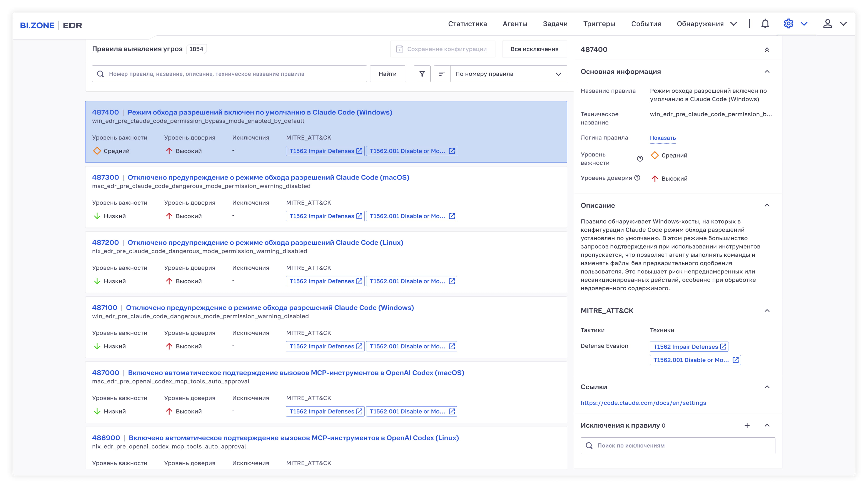Click the filter funnel icon
868x488 pixels.
tap(422, 74)
